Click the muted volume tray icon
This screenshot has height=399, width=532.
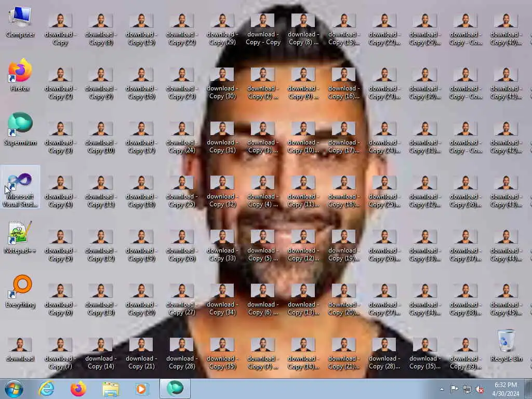(480, 389)
